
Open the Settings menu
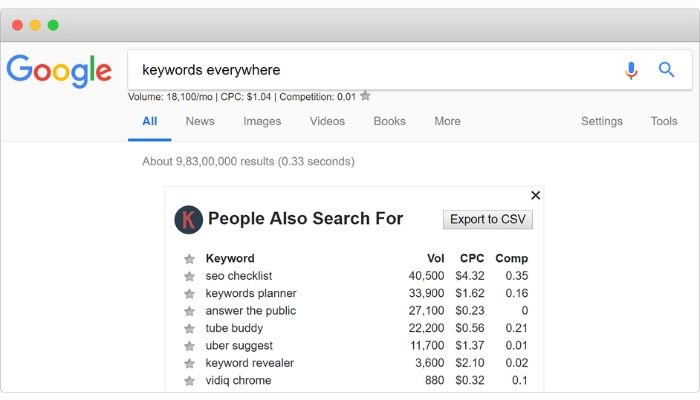pyautogui.click(x=602, y=121)
